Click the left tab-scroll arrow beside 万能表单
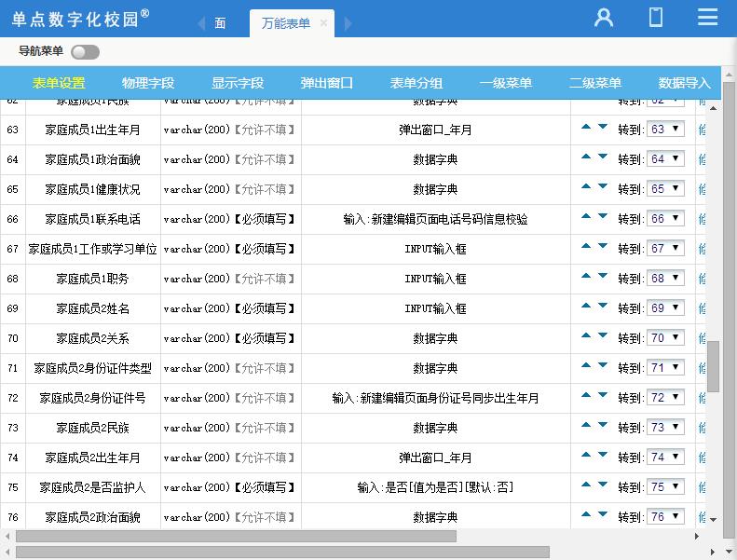The image size is (737, 560). (201, 24)
